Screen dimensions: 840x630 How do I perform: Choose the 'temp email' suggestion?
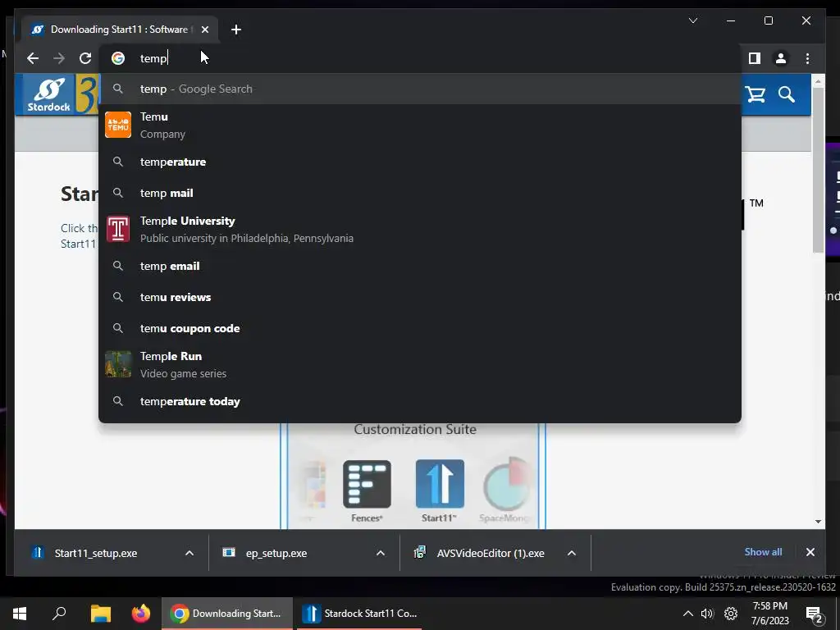click(420, 267)
